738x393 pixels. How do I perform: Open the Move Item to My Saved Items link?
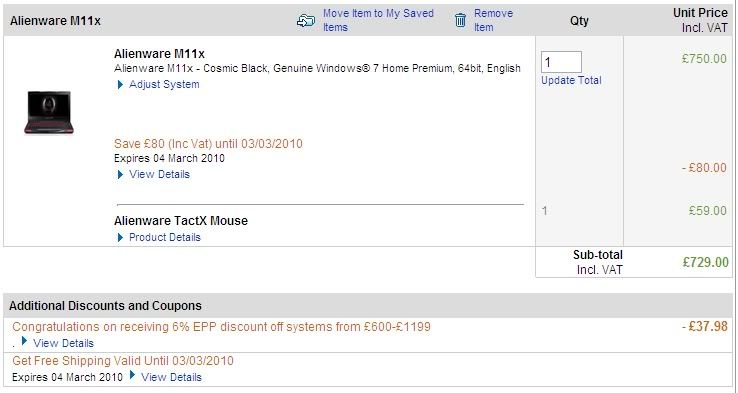pos(378,20)
